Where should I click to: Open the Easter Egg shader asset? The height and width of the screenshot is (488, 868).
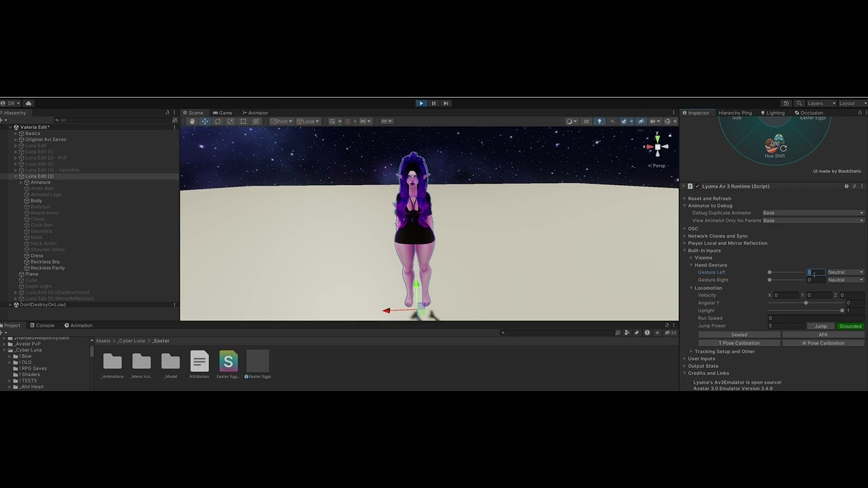pos(229,365)
